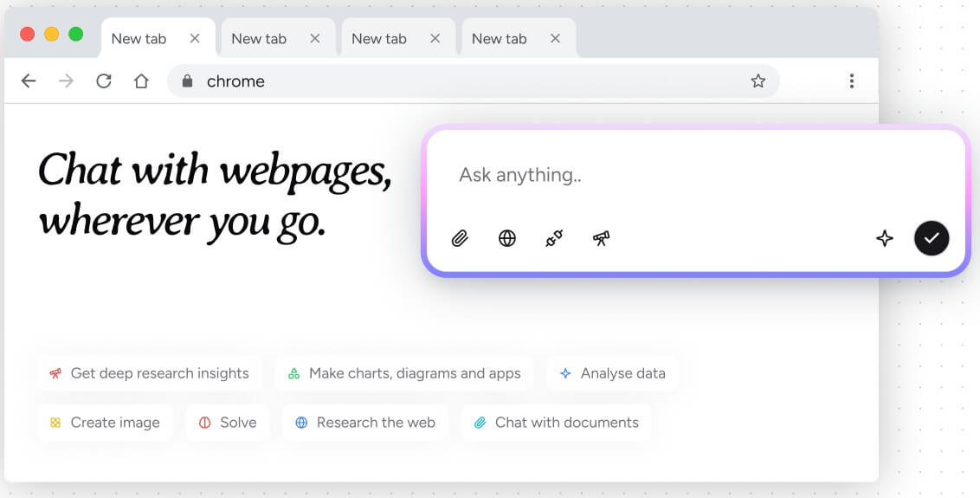
Task: Click the chrome address bar text
Action: pos(235,81)
